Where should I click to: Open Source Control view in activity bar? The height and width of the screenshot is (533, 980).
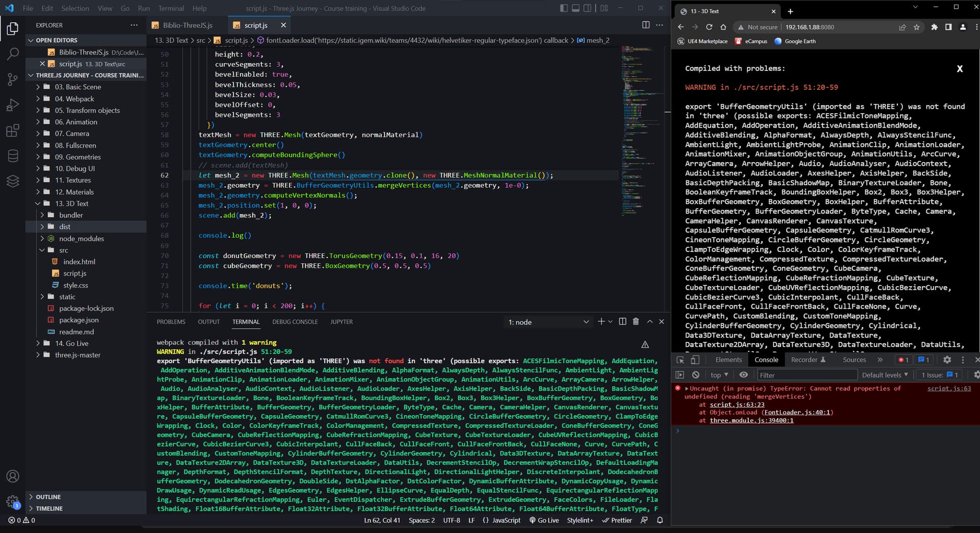point(13,79)
